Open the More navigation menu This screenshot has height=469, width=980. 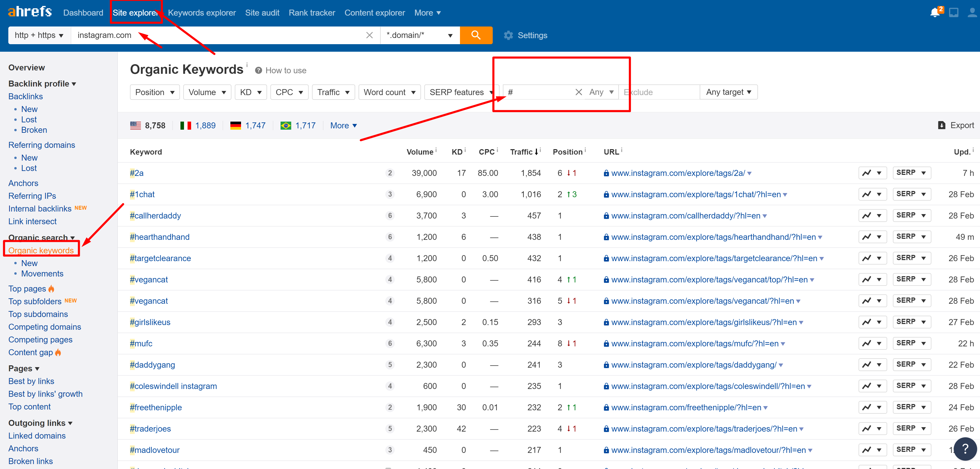click(427, 12)
